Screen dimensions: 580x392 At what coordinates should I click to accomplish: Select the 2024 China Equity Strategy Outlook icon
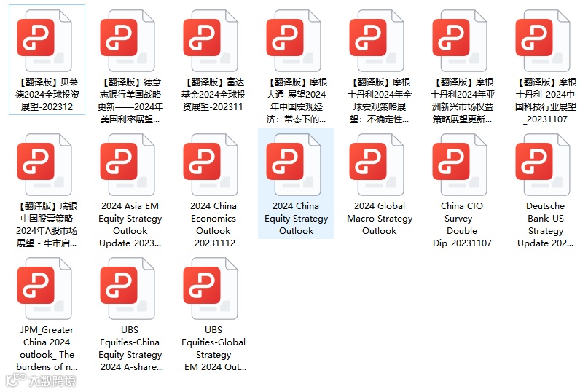tap(294, 165)
